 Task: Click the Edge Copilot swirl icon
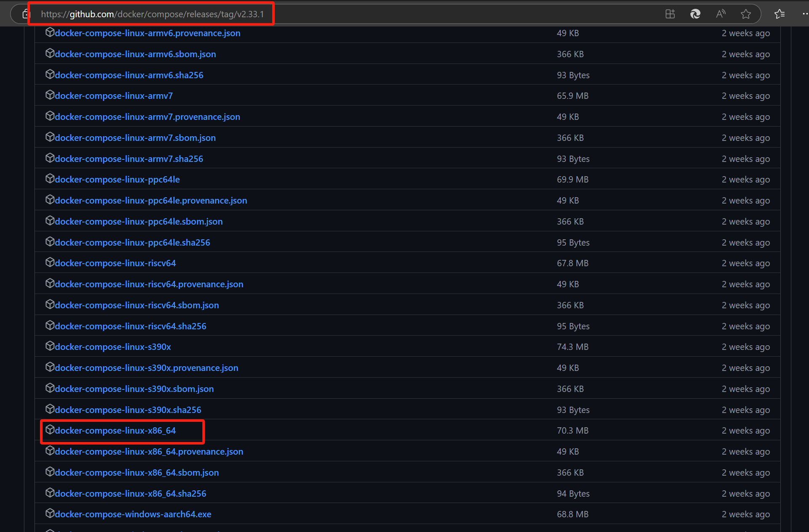click(x=695, y=14)
